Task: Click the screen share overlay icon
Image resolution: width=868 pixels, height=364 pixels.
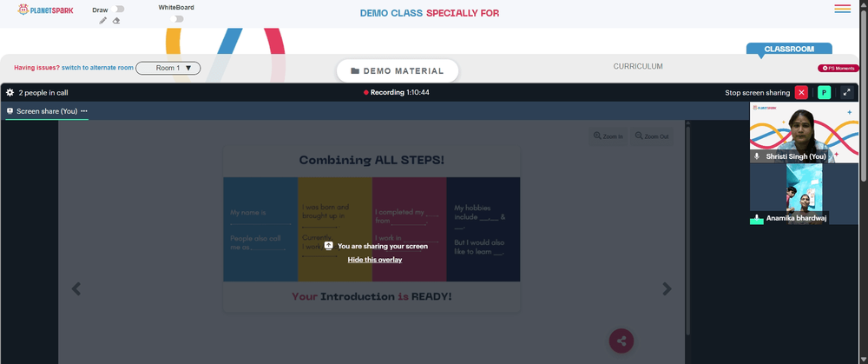Action: click(328, 246)
